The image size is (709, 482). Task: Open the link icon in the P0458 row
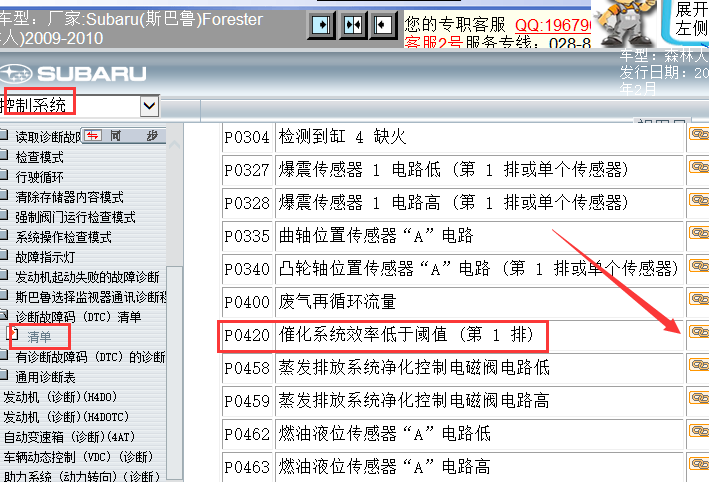tap(699, 365)
